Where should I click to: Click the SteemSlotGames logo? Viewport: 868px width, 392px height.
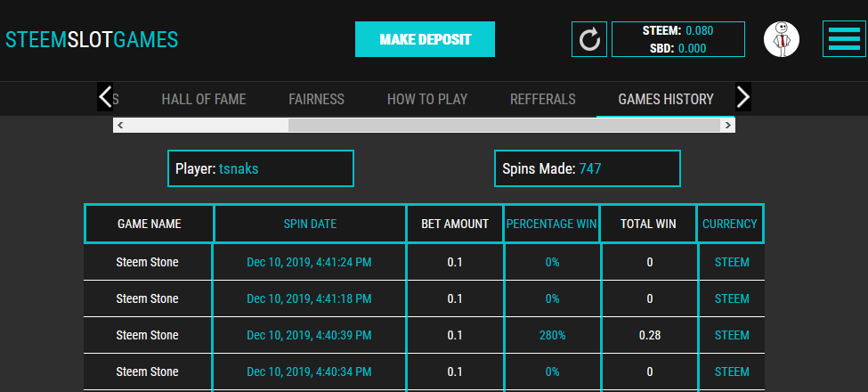92,40
